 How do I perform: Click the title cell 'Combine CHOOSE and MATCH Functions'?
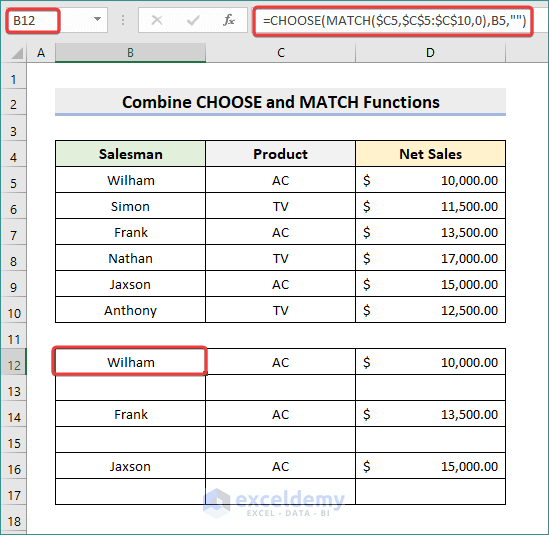click(280, 102)
